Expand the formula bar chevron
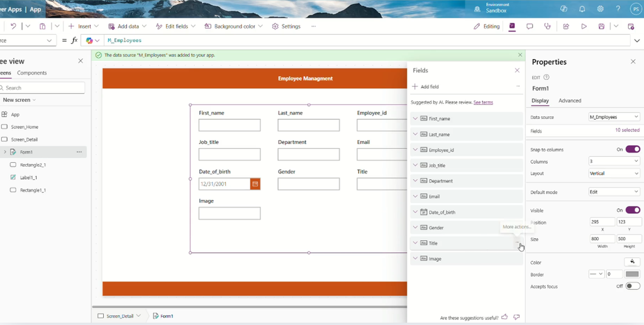The image size is (644, 325). pos(637,41)
